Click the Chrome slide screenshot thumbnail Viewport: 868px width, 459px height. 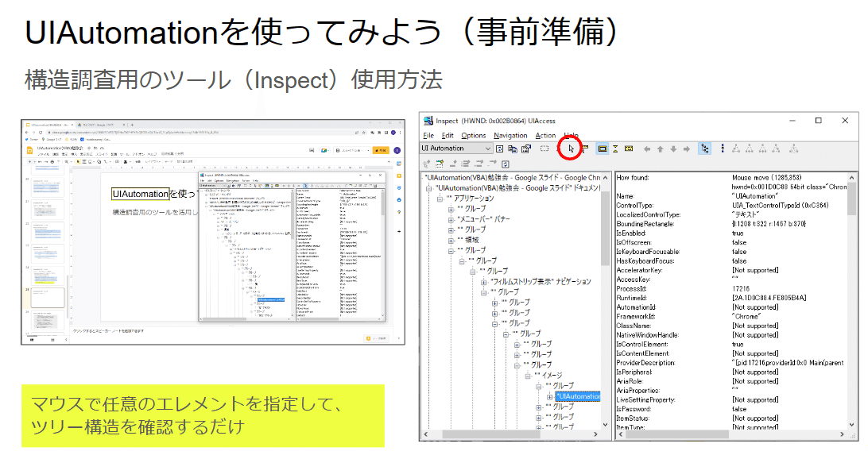213,232
